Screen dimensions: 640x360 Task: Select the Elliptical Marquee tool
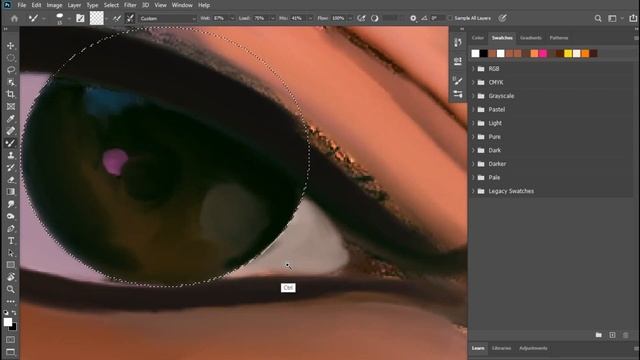tap(11, 58)
